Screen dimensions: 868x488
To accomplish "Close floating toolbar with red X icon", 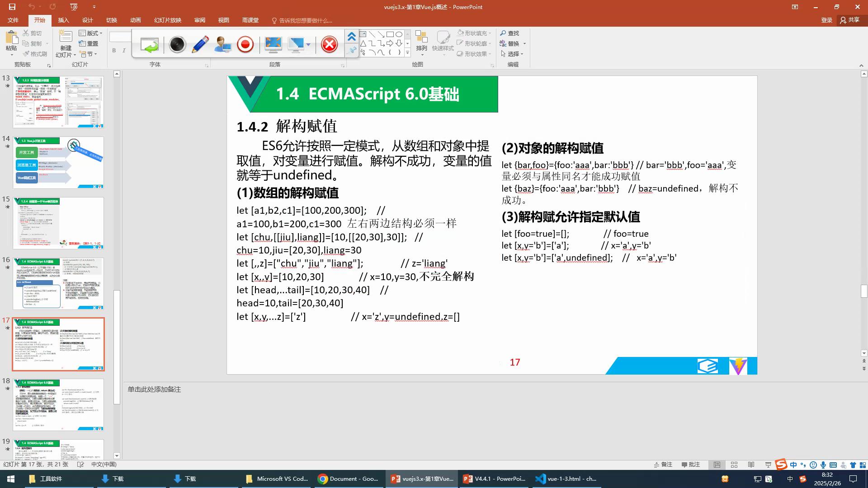I will [329, 44].
